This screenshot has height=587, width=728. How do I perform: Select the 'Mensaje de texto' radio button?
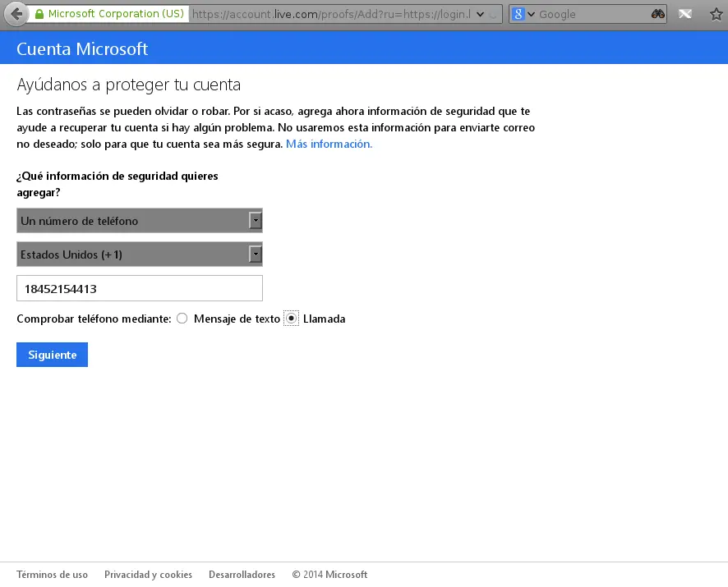(x=182, y=319)
